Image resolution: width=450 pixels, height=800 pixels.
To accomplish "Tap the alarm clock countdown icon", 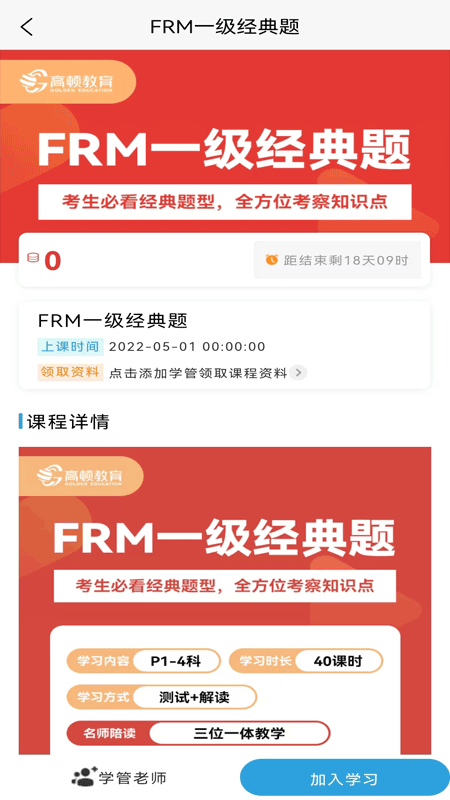I will 271,260.
